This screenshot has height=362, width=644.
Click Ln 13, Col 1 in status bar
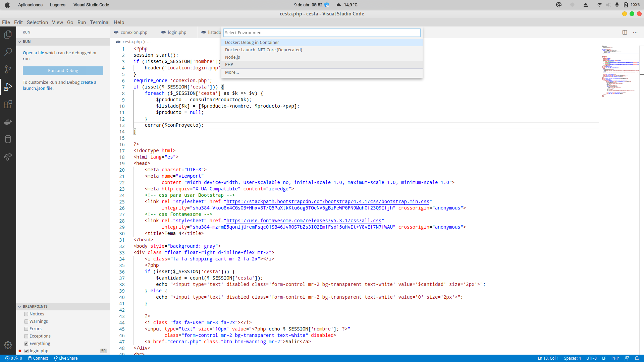pyautogui.click(x=548, y=358)
